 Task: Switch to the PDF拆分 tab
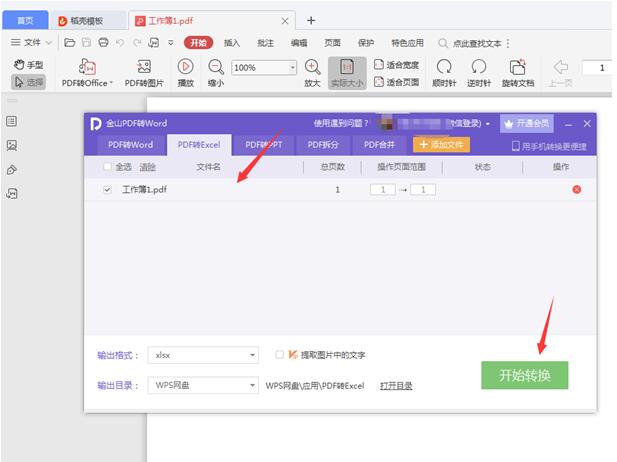pos(323,145)
